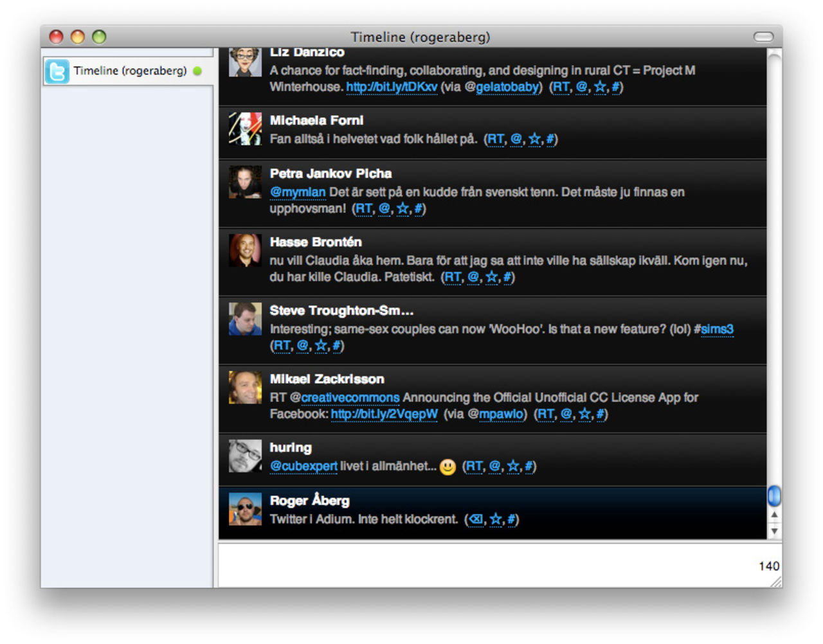Image resolution: width=823 pixels, height=644 pixels.
Task: Open the @creativecommons mention link
Action: 350,398
